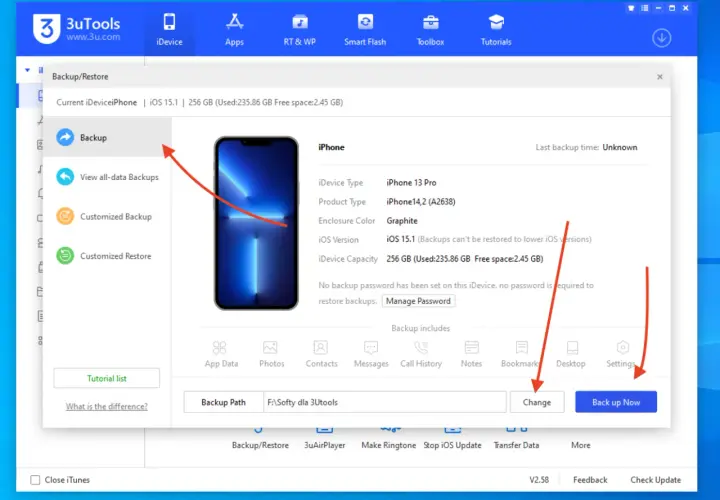Open the Toolbox tab
720x500 pixels.
(430, 30)
